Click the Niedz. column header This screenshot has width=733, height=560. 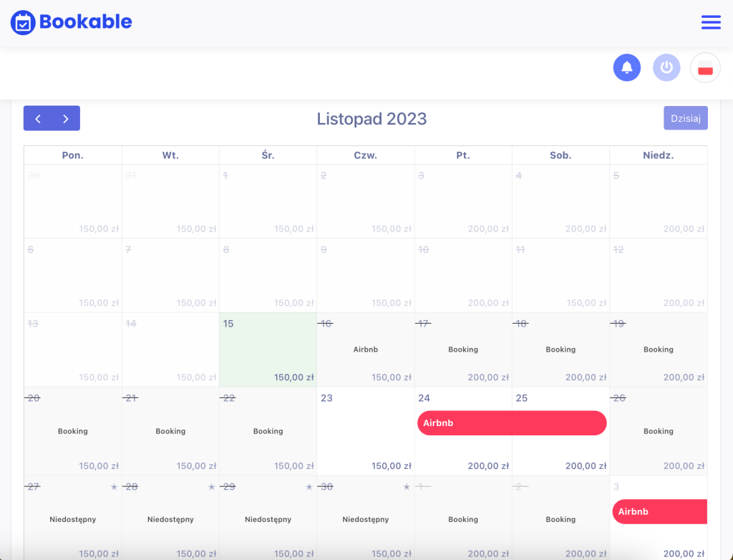(x=659, y=155)
